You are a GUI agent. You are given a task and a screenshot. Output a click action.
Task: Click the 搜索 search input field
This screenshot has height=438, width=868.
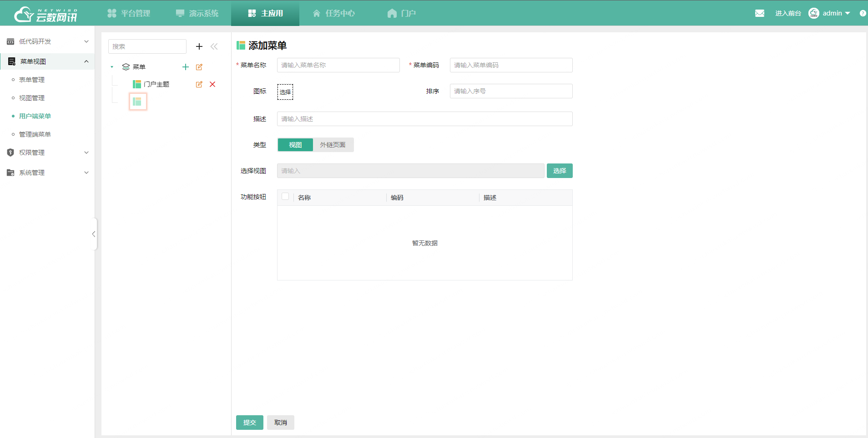click(x=147, y=46)
